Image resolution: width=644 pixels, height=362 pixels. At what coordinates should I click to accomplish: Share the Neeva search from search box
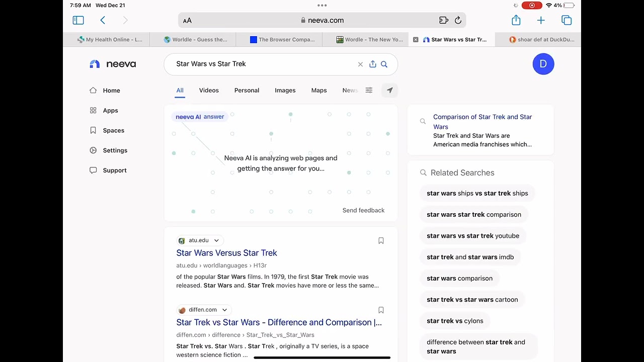[373, 64]
